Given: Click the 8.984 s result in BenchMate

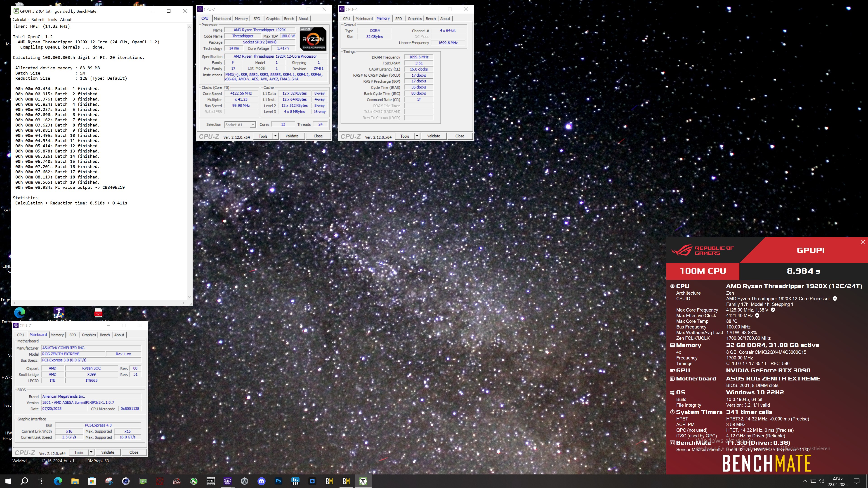Looking at the screenshot, I should pos(803,271).
